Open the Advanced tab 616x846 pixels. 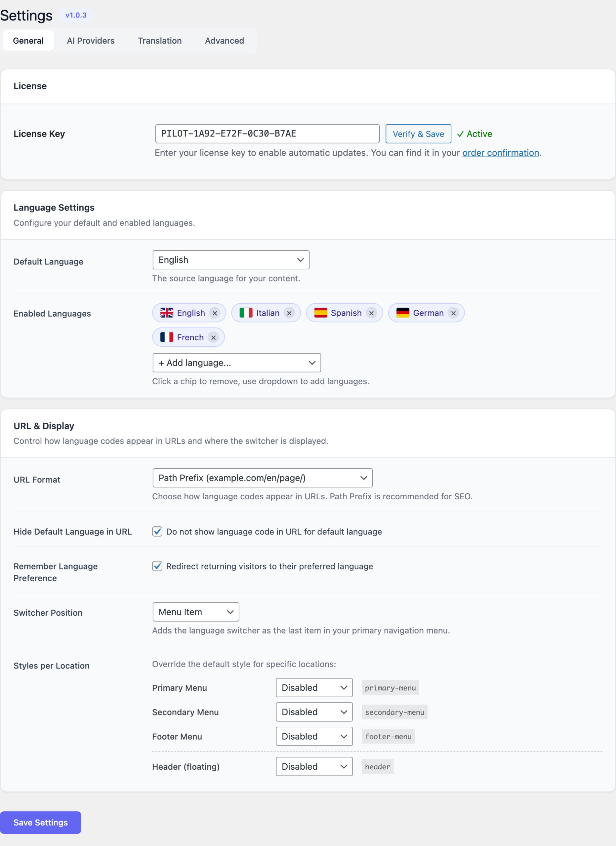point(224,41)
